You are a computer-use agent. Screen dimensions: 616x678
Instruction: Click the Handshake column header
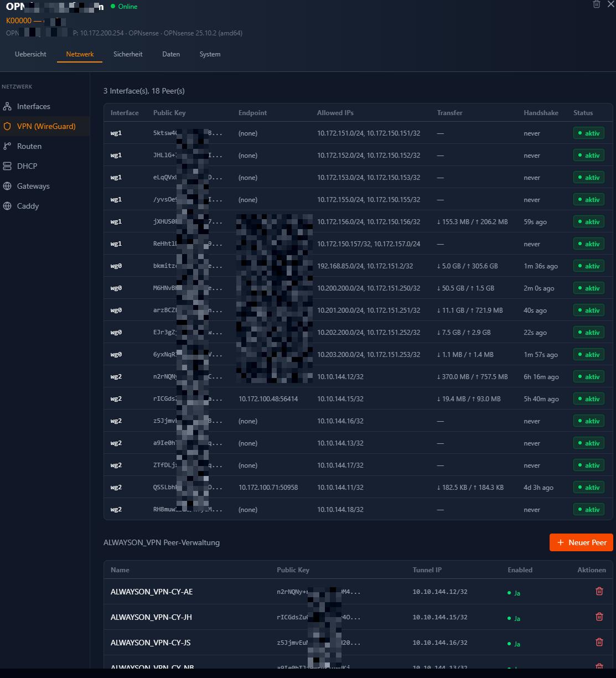click(541, 113)
